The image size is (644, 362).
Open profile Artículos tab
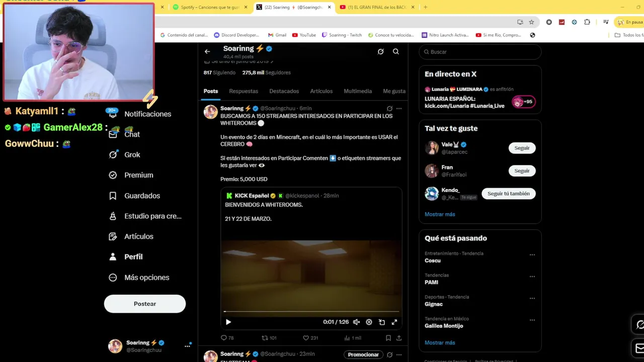(321, 91)
